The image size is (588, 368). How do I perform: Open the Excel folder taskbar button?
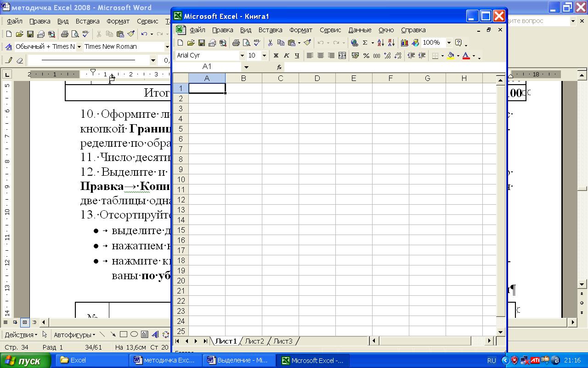point(92,360)
